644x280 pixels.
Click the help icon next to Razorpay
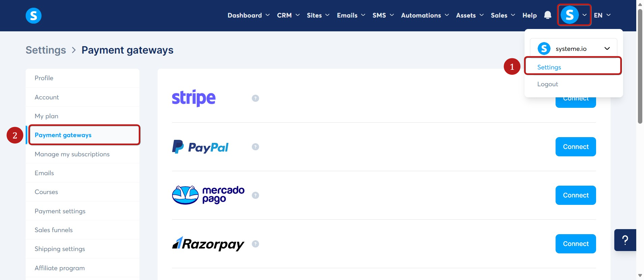[256, 244]
